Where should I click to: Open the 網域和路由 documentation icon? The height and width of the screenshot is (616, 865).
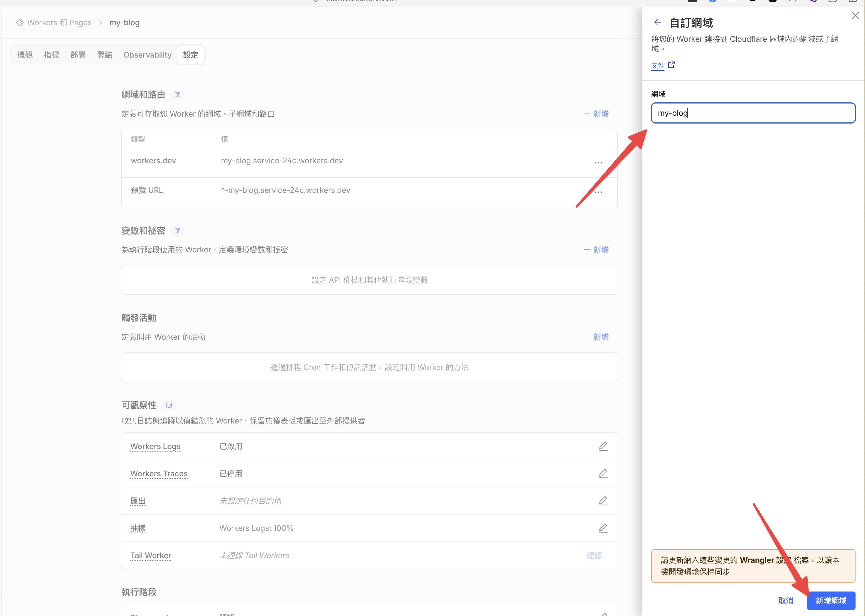[178, 94]
